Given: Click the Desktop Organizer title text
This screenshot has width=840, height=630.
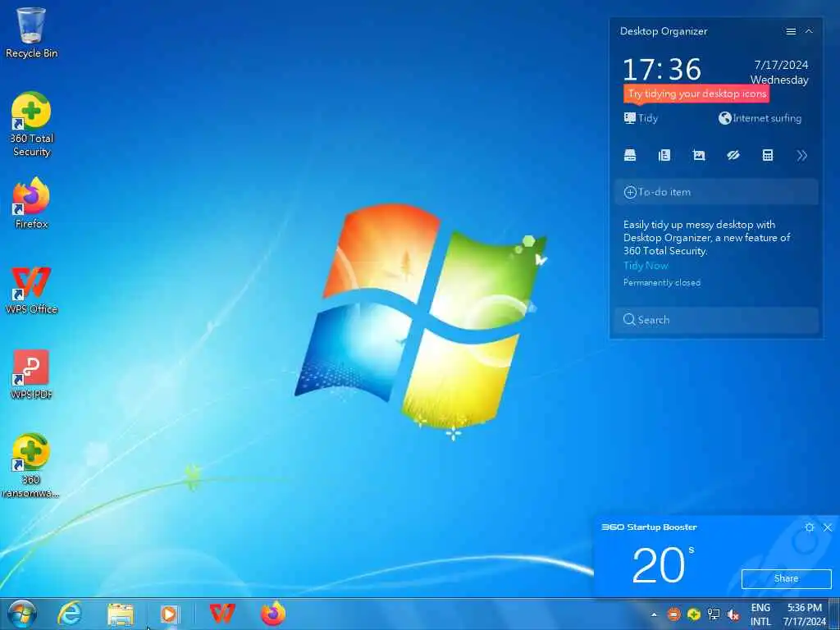Looking at the screenshot, I should (664, 31).
